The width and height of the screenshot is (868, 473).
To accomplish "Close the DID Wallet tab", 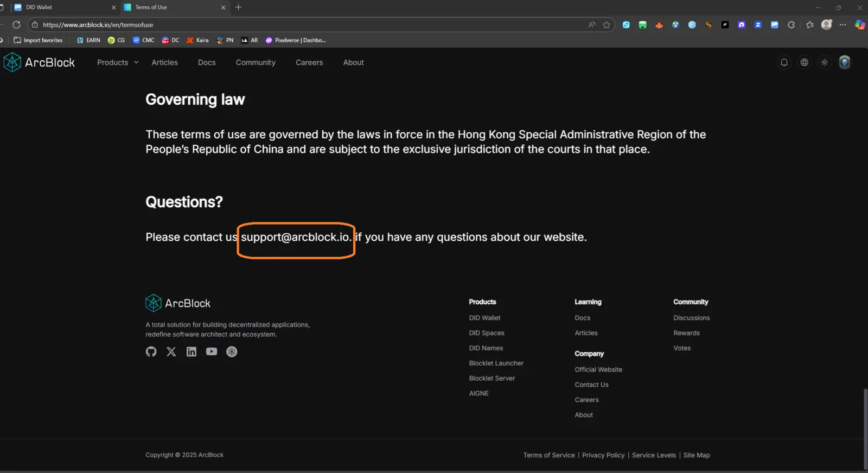I will (113, 8).
